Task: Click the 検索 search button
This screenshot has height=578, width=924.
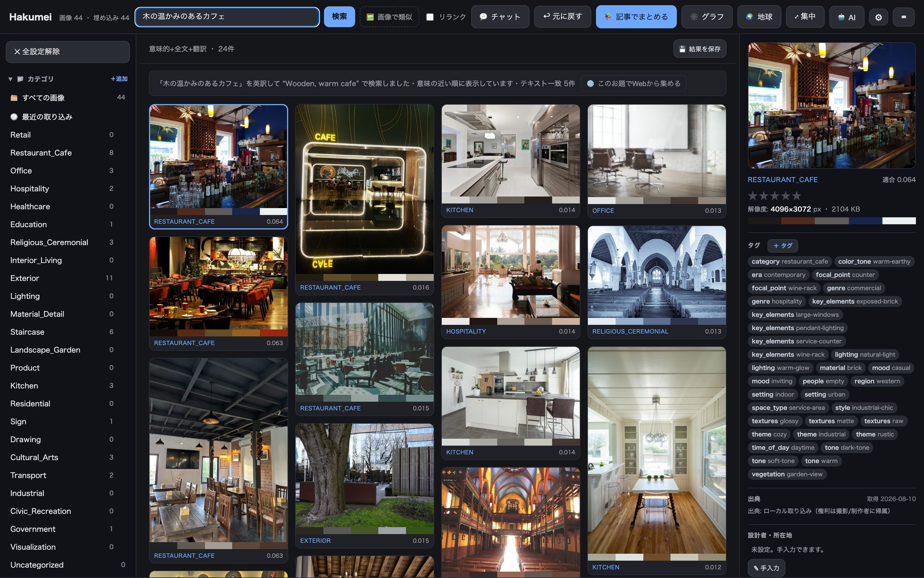Action: click(339, 17)
